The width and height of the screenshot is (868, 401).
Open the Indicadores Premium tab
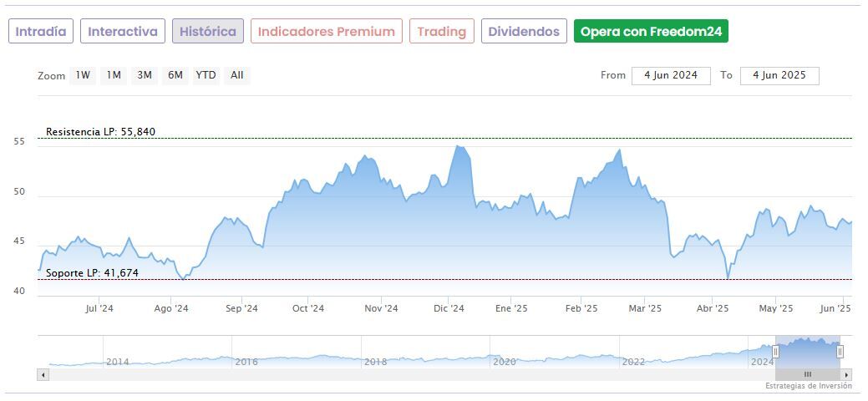coord(326,32)
